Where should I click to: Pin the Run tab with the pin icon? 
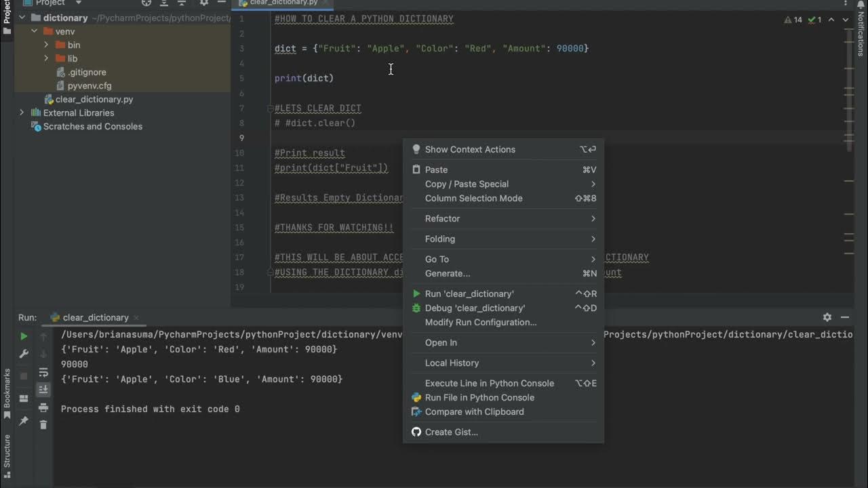pos(24,421)
